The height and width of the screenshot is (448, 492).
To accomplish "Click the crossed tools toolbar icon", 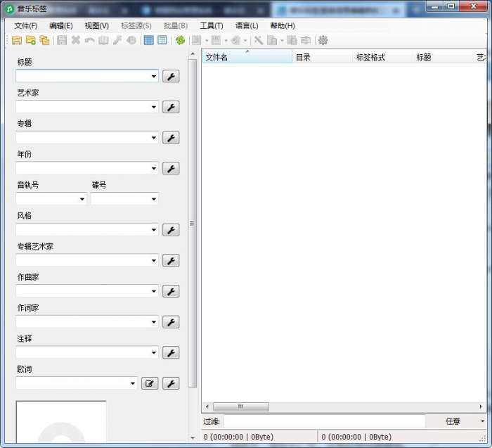I will tap(258, 40).
